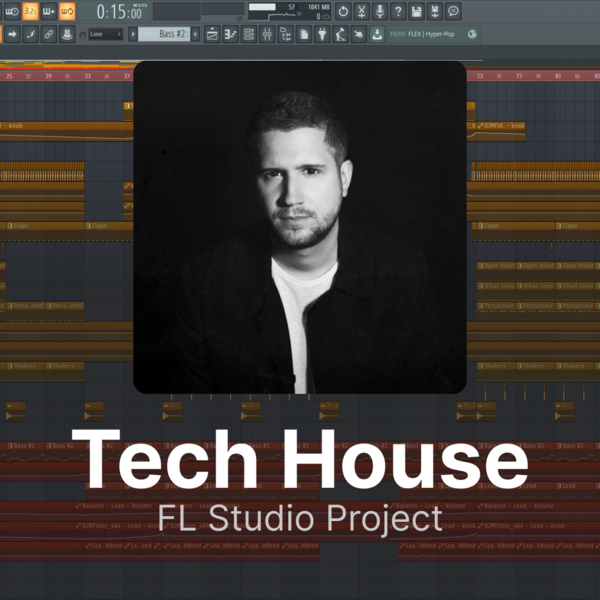Toggle multilink to controllers
The image size is (600, 600).
67,34
